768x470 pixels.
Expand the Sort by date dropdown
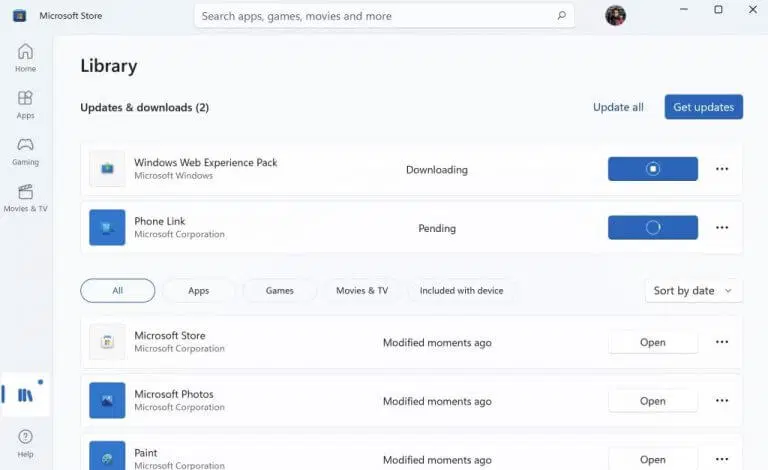693,291
